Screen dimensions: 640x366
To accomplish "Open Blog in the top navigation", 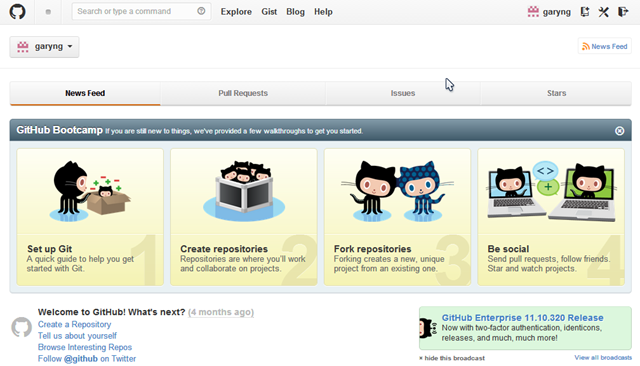I will [296, 12].
